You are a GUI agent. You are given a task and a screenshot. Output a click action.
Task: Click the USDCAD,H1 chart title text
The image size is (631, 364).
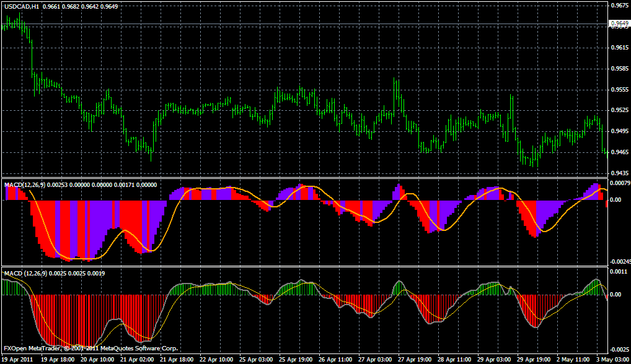tap(22, 6)
